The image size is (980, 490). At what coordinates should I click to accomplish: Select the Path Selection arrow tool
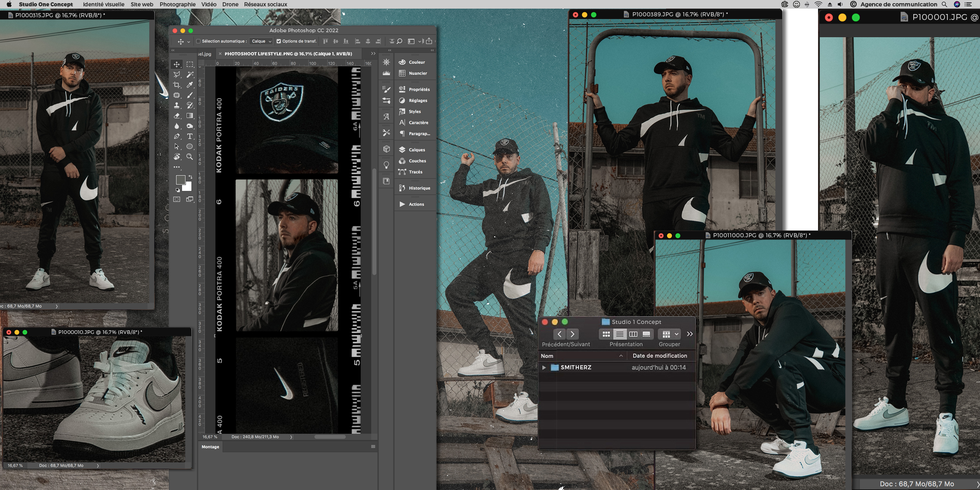click(176, 147)
